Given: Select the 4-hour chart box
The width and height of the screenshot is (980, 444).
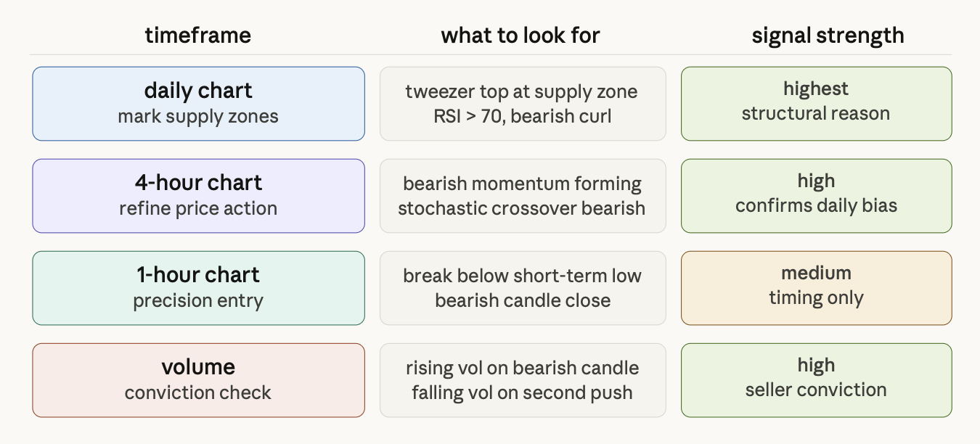Looking at the screenshot, I should pos(198,196).
